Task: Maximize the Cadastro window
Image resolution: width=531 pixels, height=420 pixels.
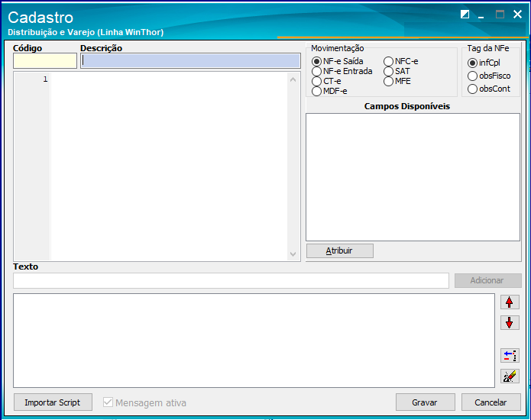Action: 500,15
